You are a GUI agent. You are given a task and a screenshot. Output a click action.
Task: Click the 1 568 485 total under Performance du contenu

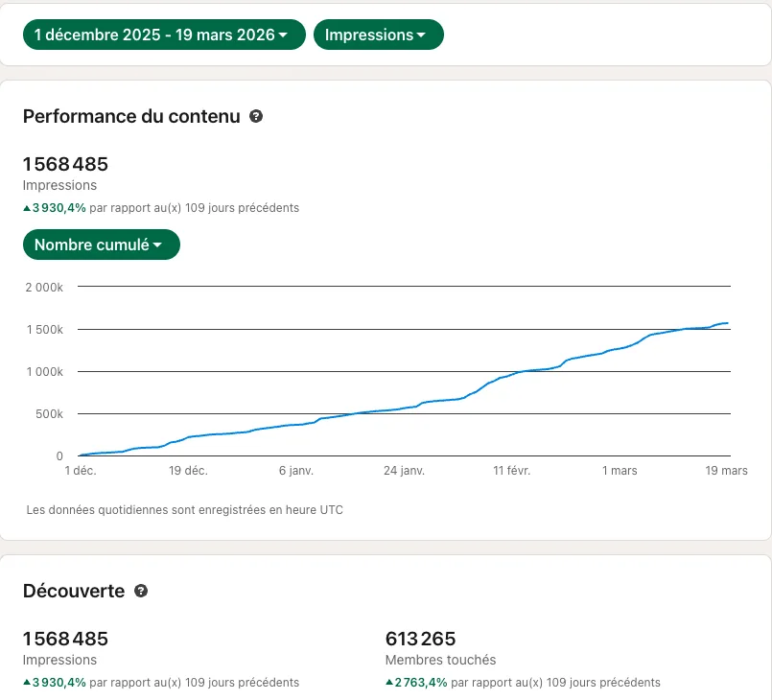[x=65, y=164]
